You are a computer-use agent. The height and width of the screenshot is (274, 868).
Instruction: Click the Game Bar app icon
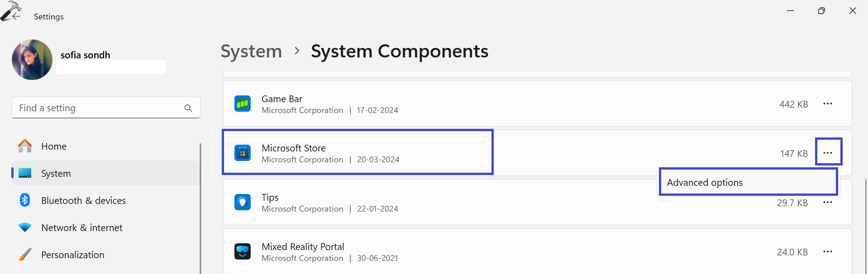click(243, 104)
